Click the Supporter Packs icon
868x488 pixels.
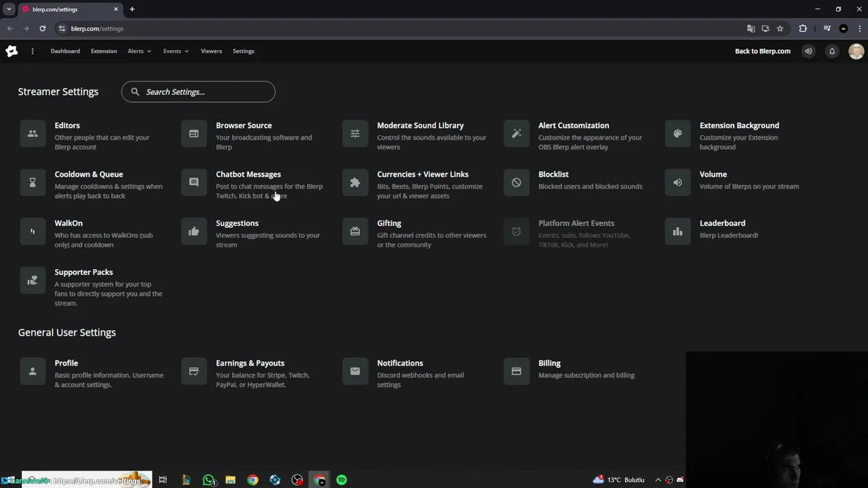point(33,280)
